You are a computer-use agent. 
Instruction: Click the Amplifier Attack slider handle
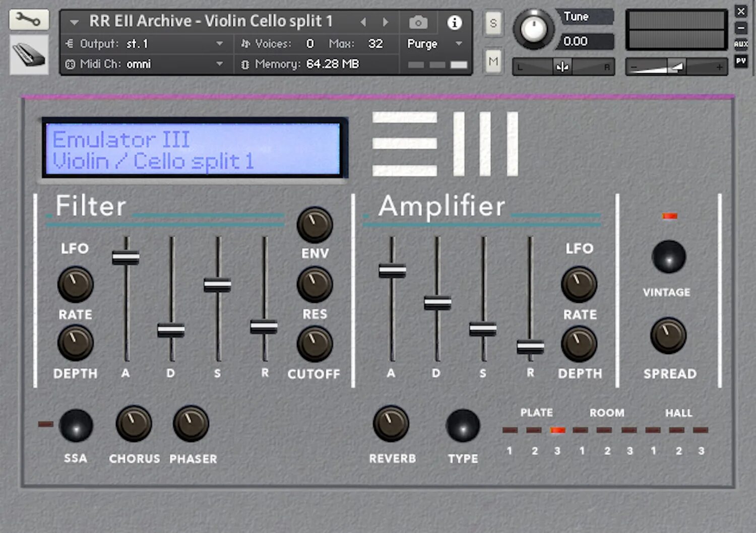point(392,271)
